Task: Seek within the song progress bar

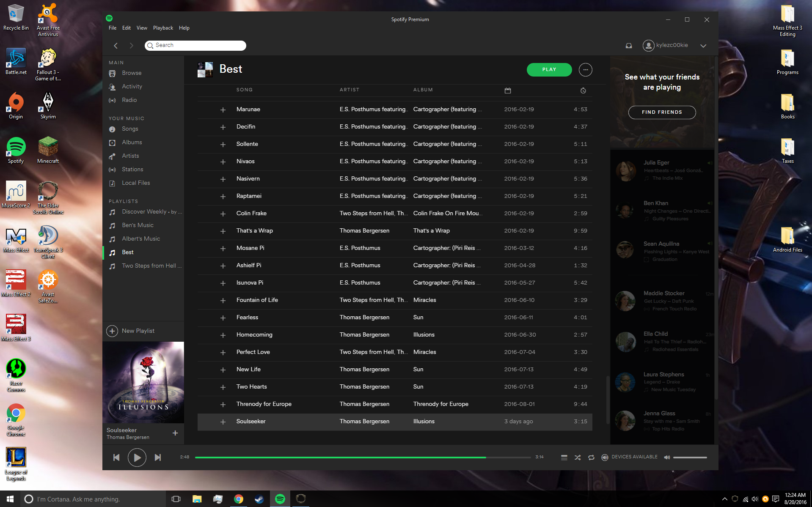Action: [363, 458]
